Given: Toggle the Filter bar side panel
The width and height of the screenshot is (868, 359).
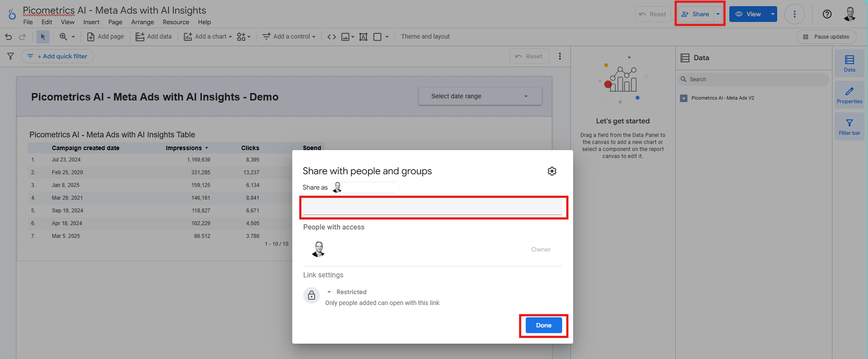Looking at the screenshot, I should click(x=849, y=126).
